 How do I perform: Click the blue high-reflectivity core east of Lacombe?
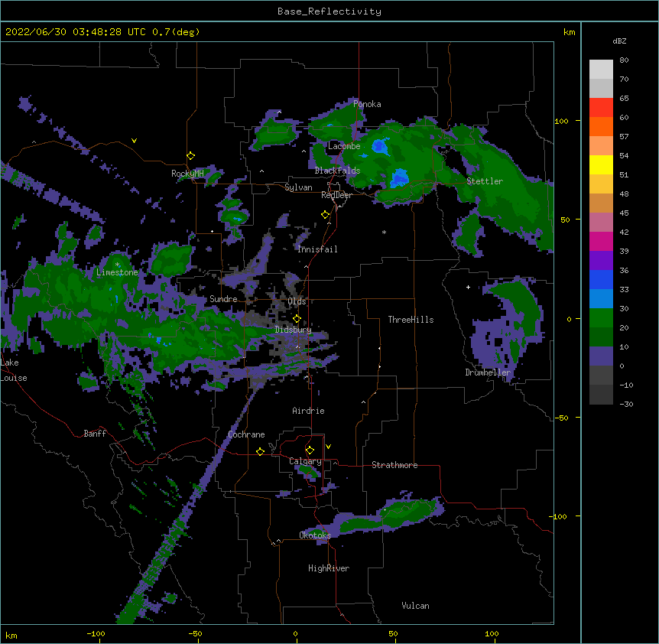(x=380, y=146)
